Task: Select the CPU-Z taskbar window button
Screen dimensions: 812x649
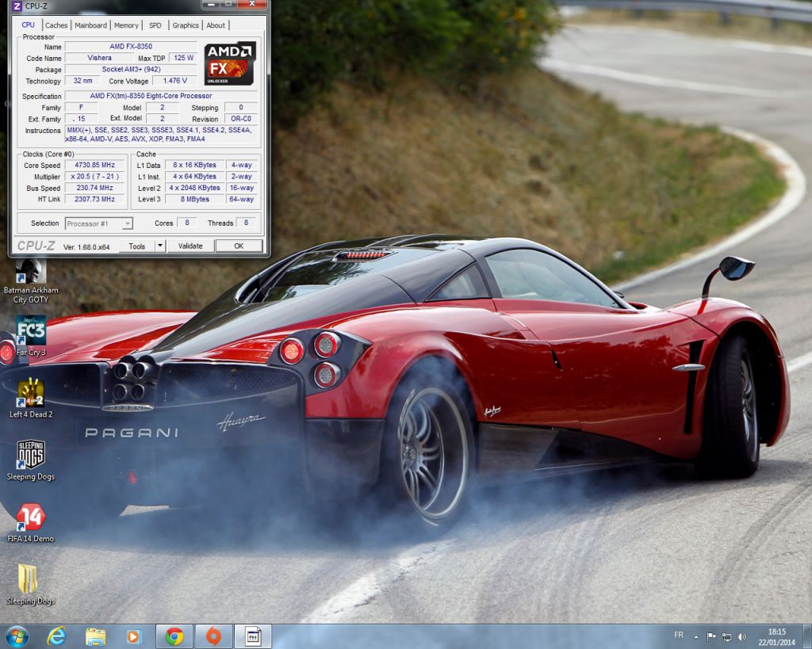Action: pos(253,636)
